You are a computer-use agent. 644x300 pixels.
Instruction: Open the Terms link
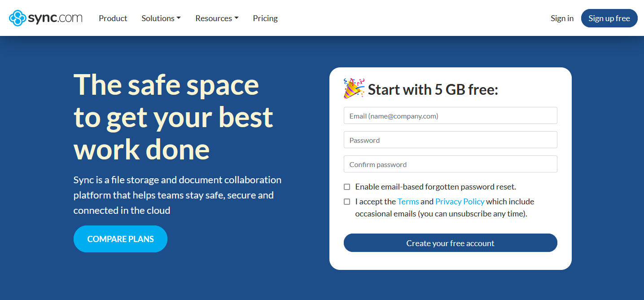tap(408, 202)
